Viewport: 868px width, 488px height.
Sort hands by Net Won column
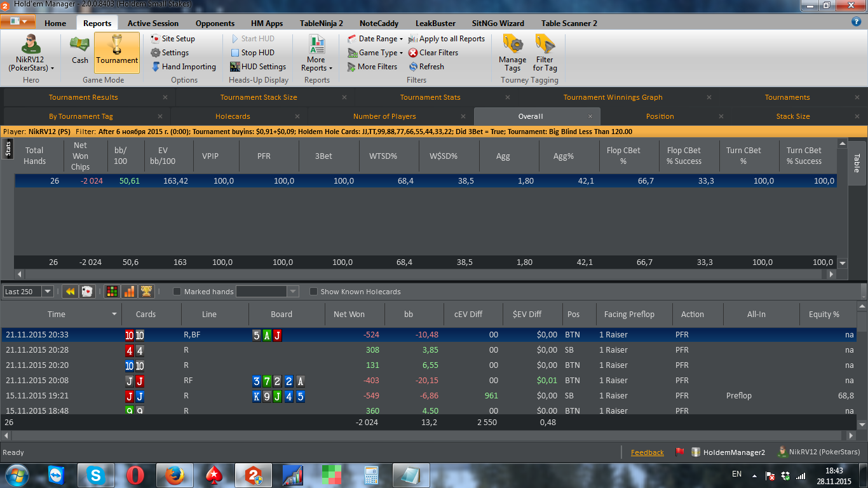coord(349,315)
